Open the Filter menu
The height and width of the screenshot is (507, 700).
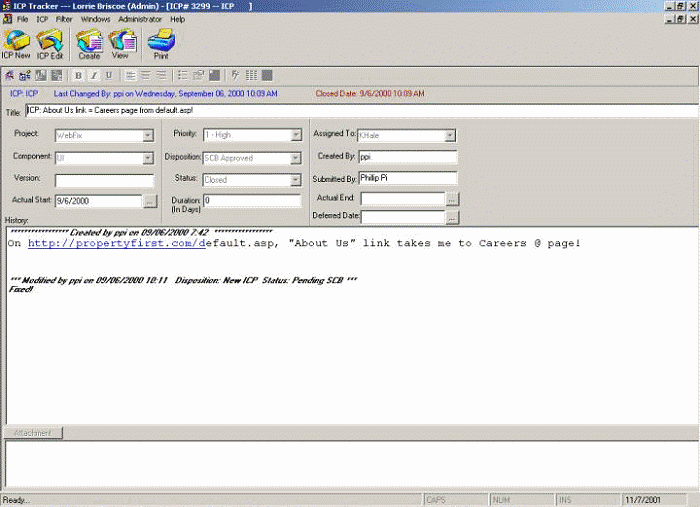64,19
